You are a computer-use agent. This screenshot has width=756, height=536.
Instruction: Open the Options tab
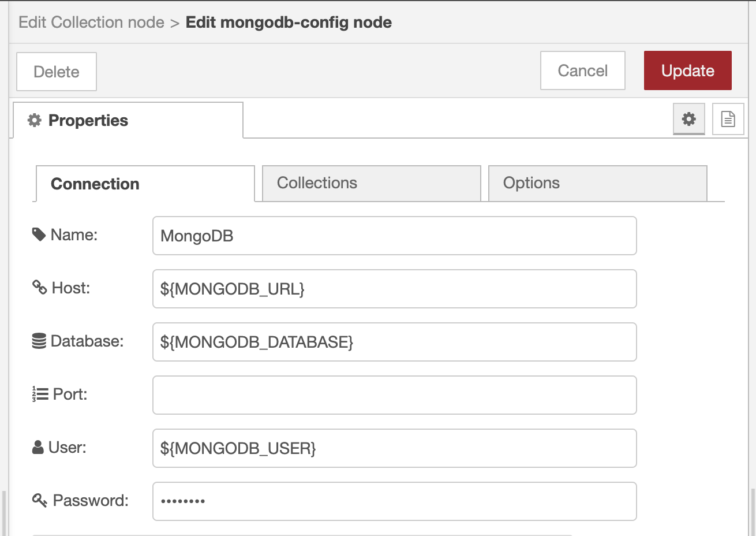[x=598, y=183]
